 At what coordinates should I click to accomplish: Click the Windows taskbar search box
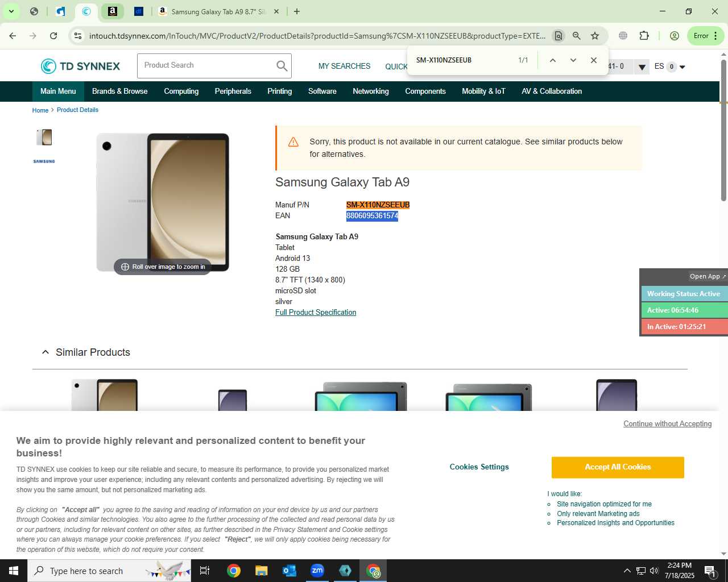109,571
